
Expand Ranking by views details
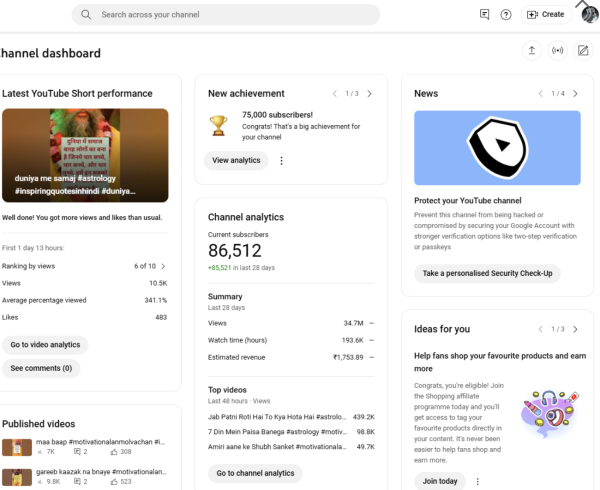(163, 266)
